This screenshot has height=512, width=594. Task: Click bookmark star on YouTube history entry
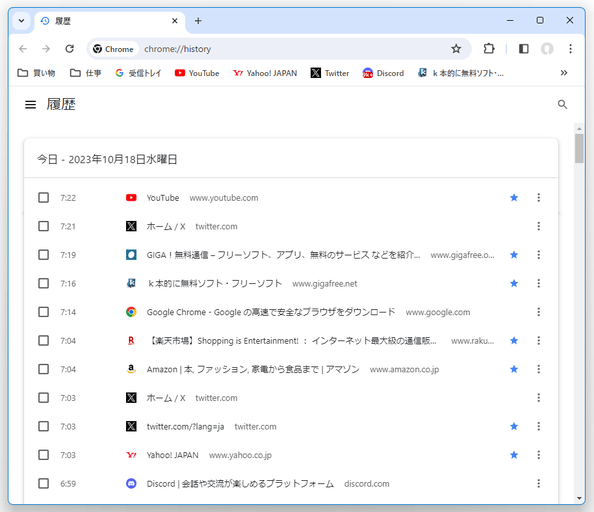click(x=514, y=198)
